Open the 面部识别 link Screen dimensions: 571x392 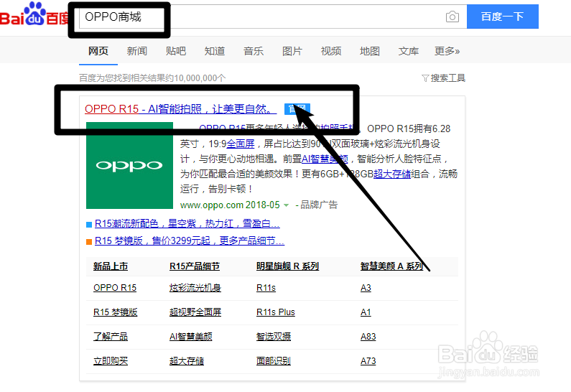[x=274, y=361]
